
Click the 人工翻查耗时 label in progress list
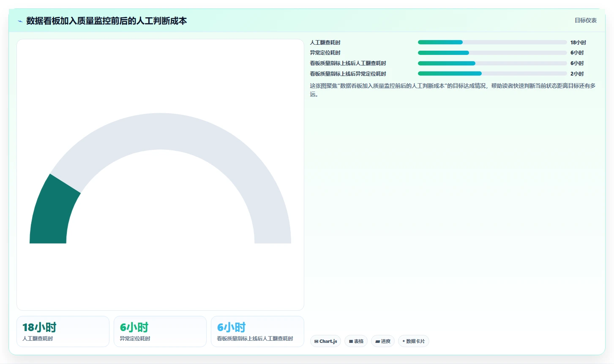pyautogui.click(x=325, y=43)
